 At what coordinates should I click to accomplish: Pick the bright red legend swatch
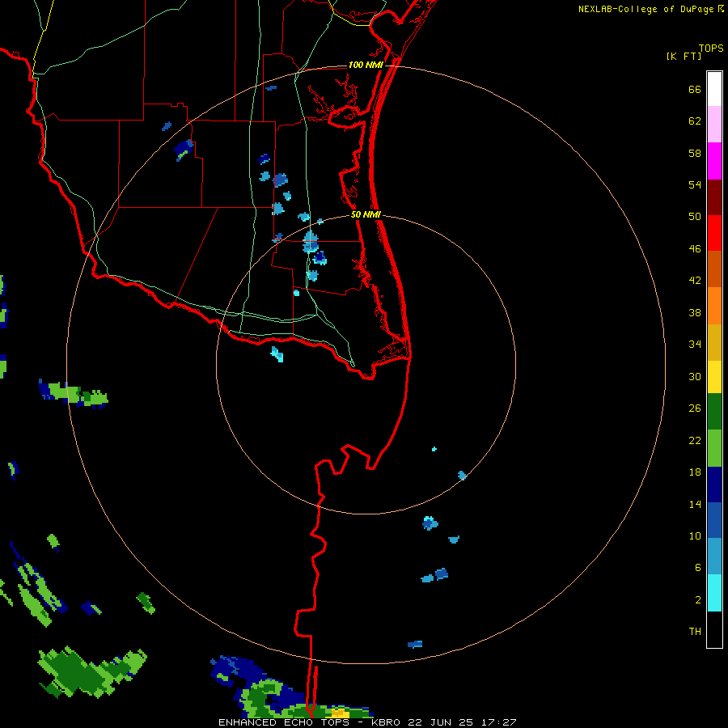click(714, 233)
